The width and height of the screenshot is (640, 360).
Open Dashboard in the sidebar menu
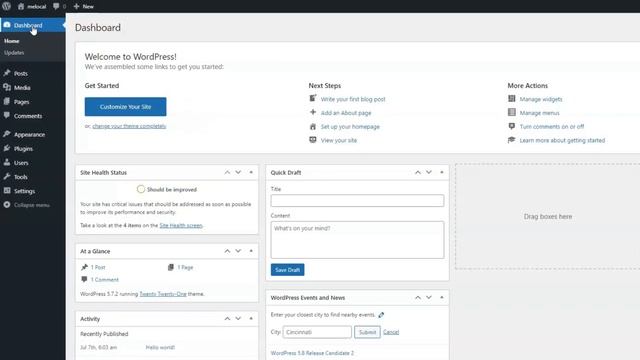coord(33,25)
